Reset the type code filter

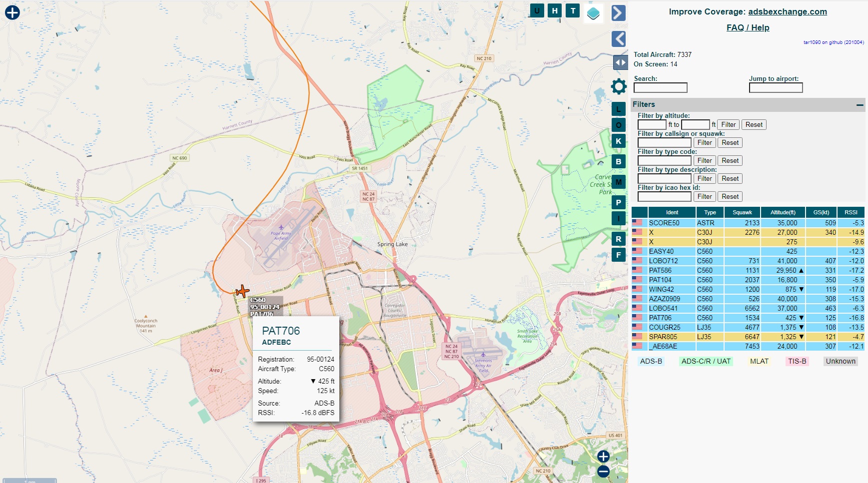click(x=730, y=161)
